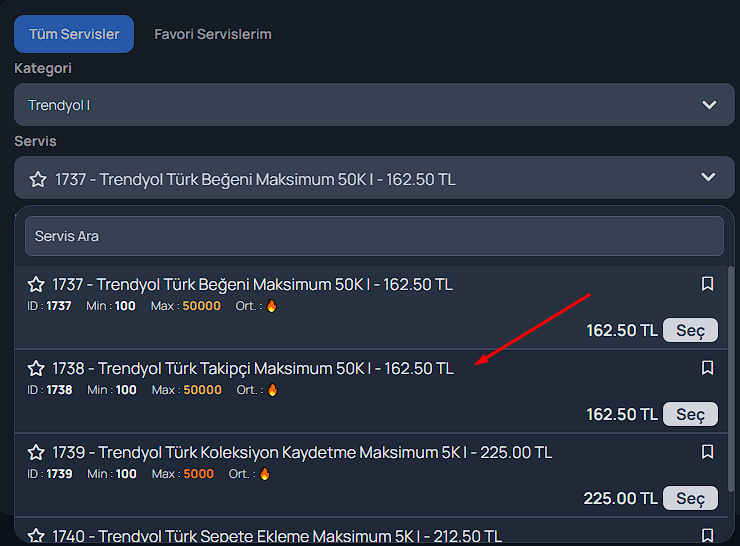Screen dimensions: 740x546
Task: Click the ID 1738 label
Action: point(50,390)
